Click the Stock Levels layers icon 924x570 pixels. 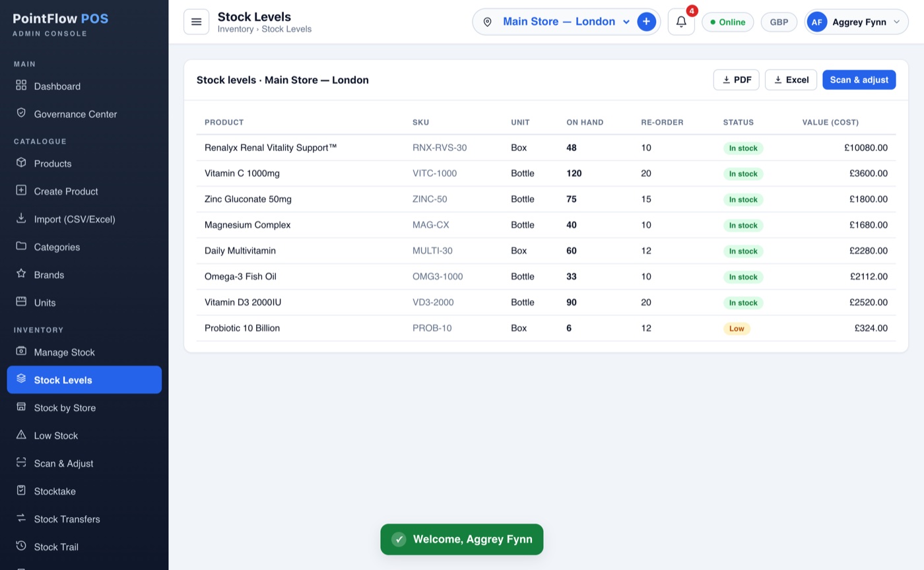click(21, 379)
